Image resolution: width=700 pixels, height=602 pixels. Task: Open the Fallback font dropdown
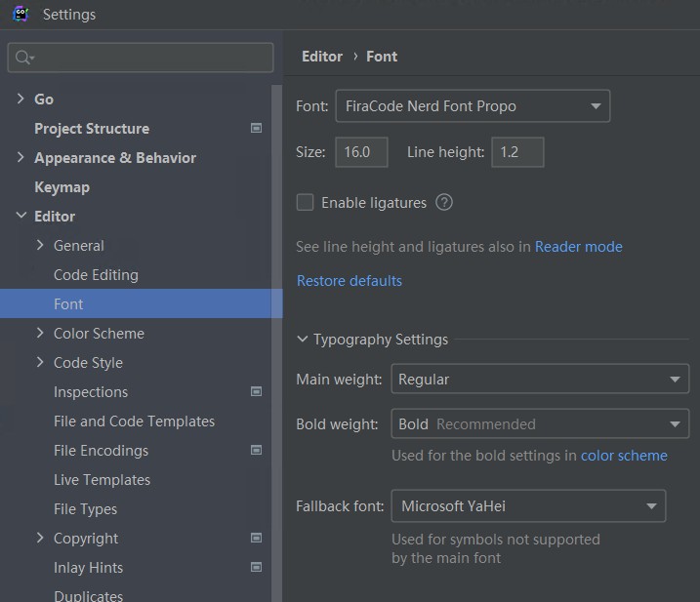tap(528, 505)
